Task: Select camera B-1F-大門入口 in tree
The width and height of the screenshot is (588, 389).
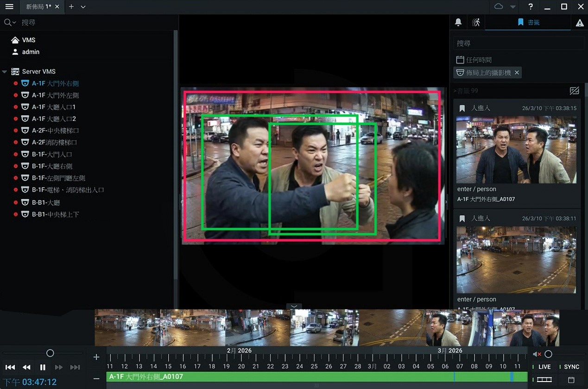Action: click(x=52, y=154)
